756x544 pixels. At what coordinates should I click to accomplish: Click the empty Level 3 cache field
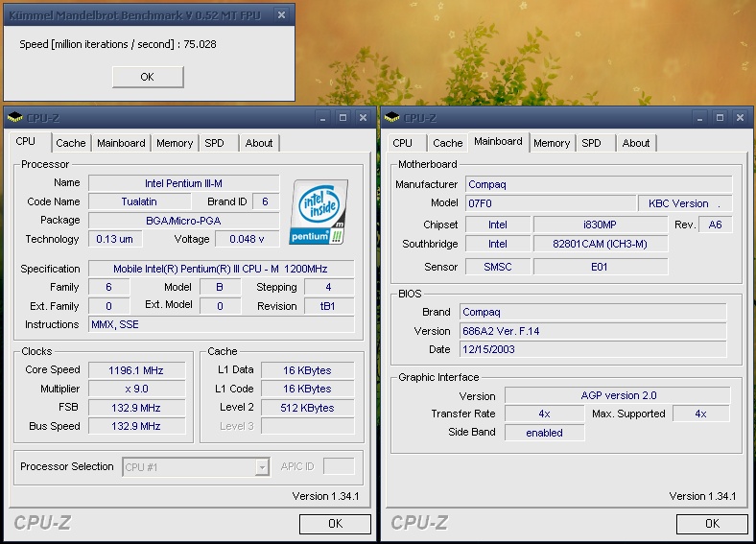pos(308,426)
